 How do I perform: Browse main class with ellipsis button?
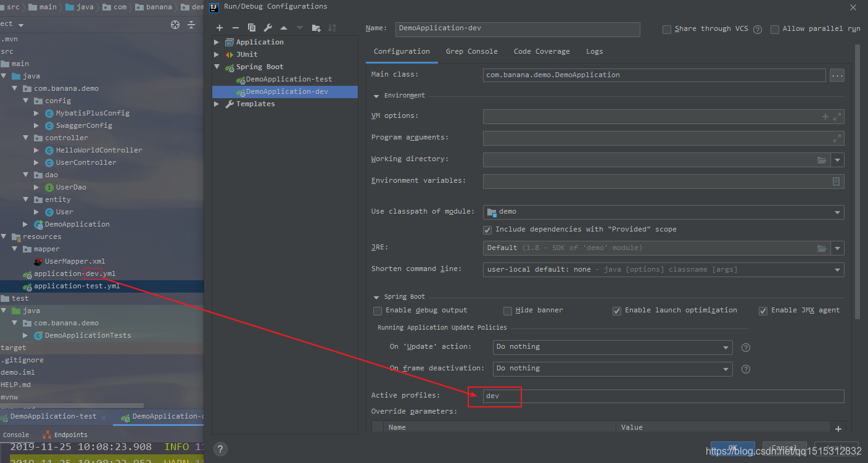coord(837,75)
